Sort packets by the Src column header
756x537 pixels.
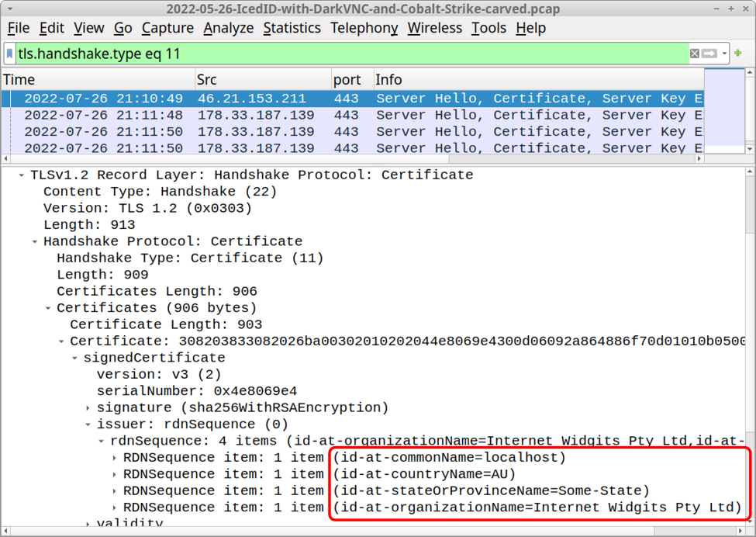point(261,80)
